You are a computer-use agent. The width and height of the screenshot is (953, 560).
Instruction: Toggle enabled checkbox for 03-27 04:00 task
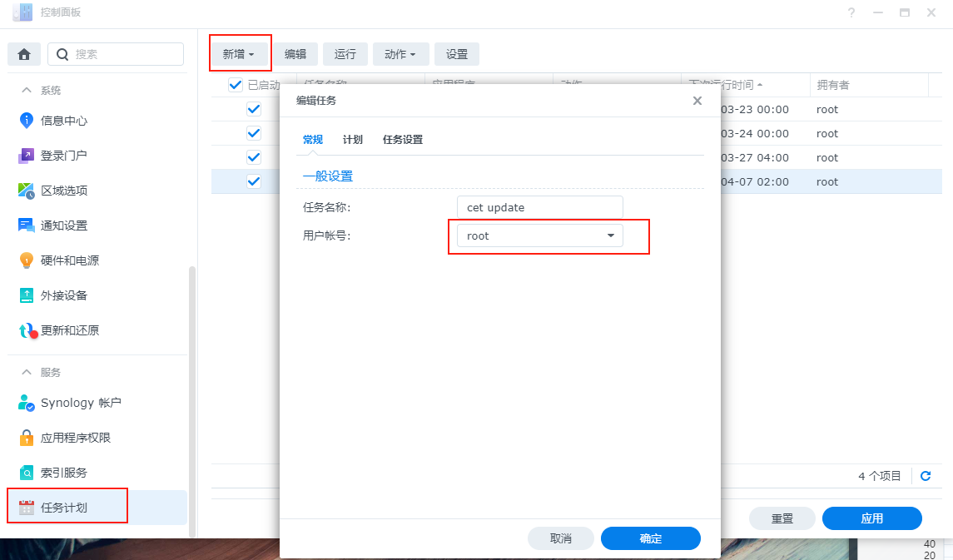point(254,157)
